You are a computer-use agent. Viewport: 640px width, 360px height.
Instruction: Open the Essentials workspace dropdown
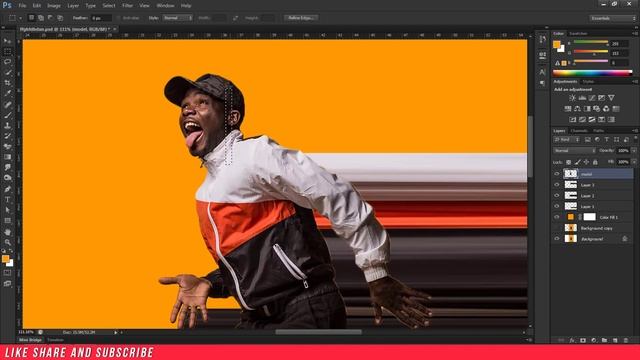point(613,18)
